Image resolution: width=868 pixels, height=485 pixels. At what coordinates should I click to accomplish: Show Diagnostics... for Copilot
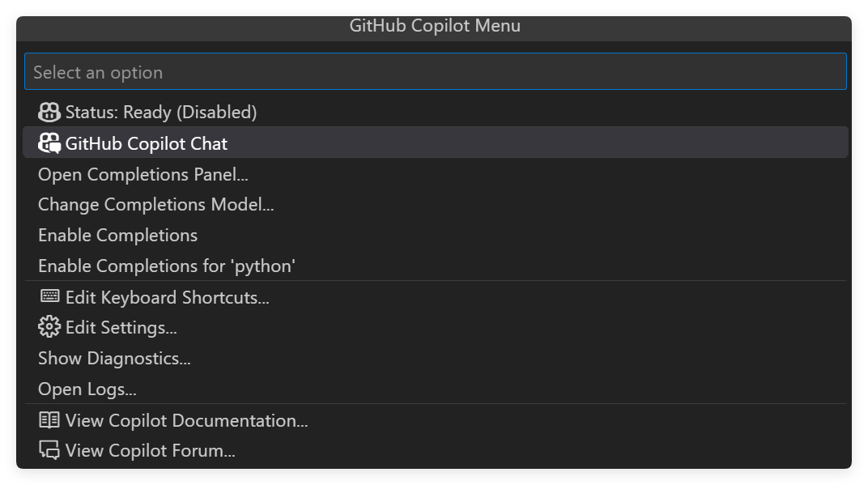pyautogui.click(x=114, y=358)
